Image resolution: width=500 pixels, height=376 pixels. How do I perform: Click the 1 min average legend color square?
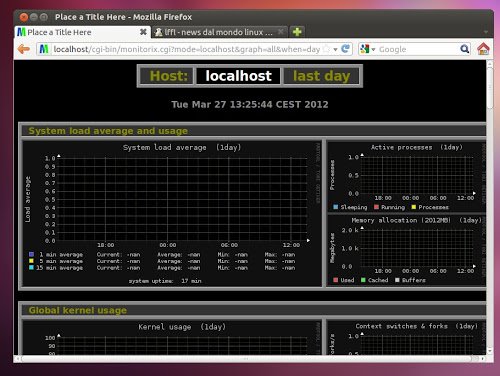31,254
